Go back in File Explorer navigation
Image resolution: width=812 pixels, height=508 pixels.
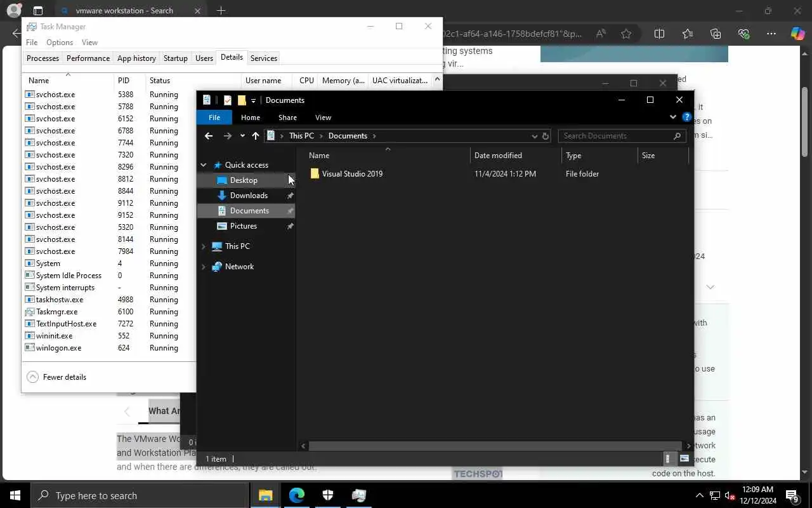point(209,136)
